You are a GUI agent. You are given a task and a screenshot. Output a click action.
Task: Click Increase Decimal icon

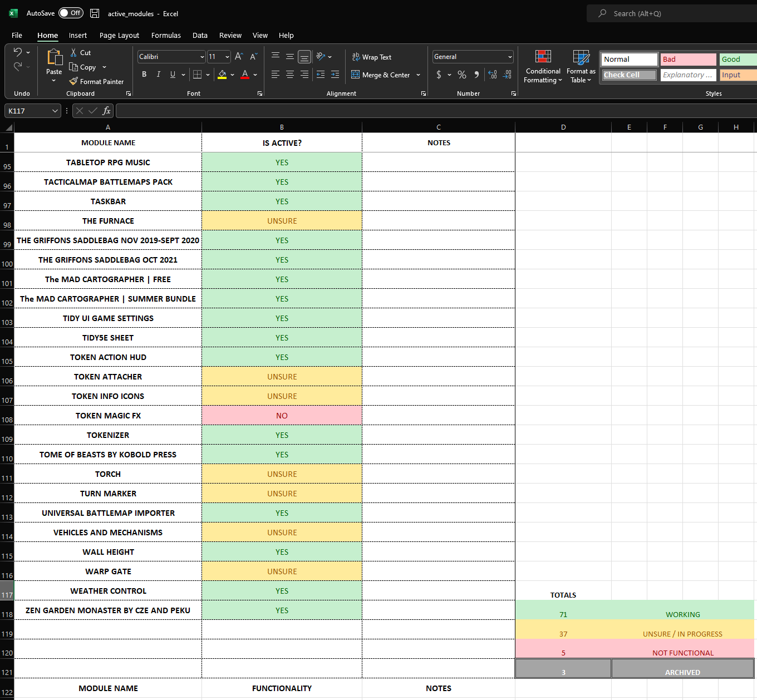[493, 75]
